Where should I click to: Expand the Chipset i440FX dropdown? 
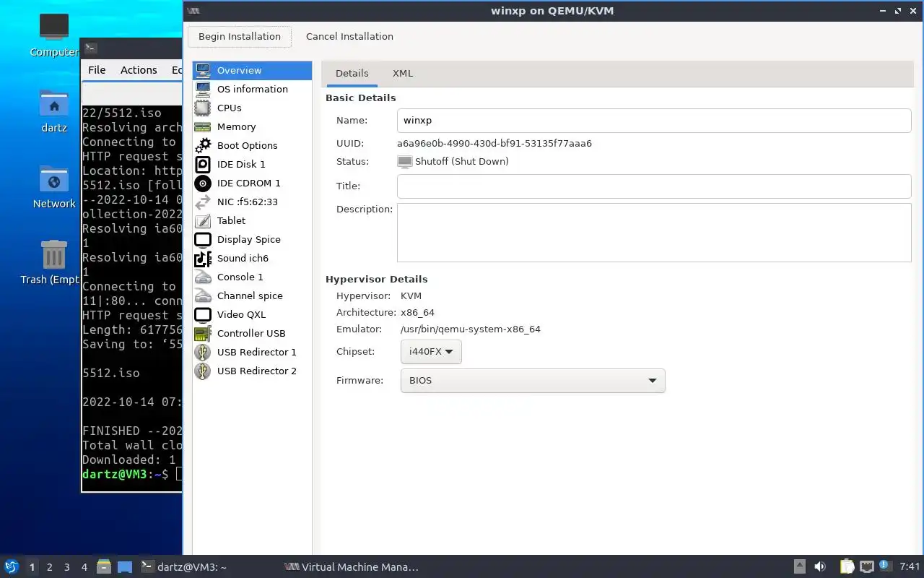pos(431,352)
